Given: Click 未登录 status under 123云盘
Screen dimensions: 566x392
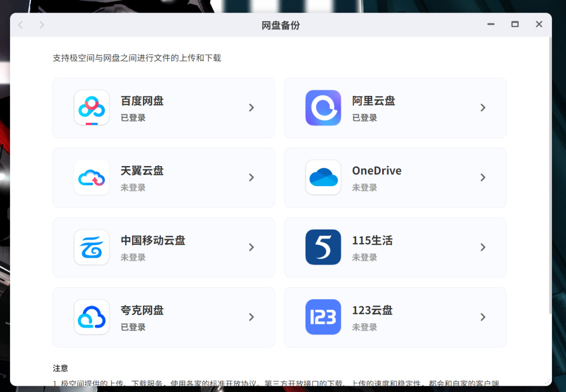Looking at the screenshot, I should pyautogui.click(x=365, y=327).
